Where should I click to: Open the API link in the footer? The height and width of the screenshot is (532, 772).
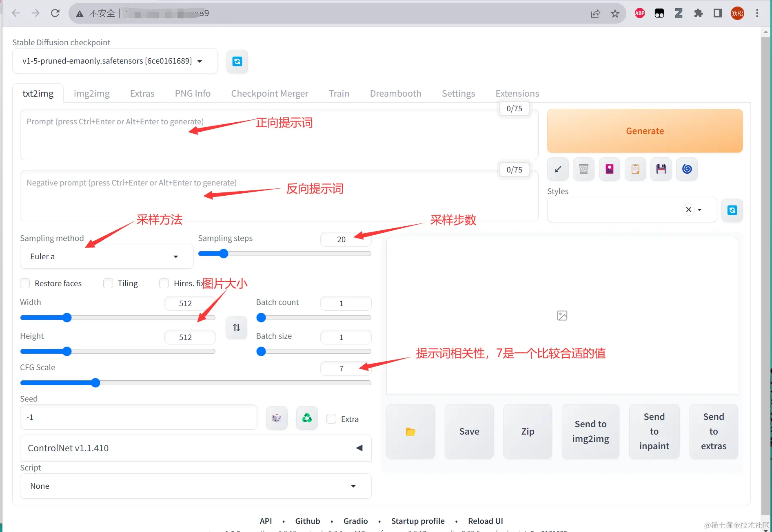pos(266,521)
